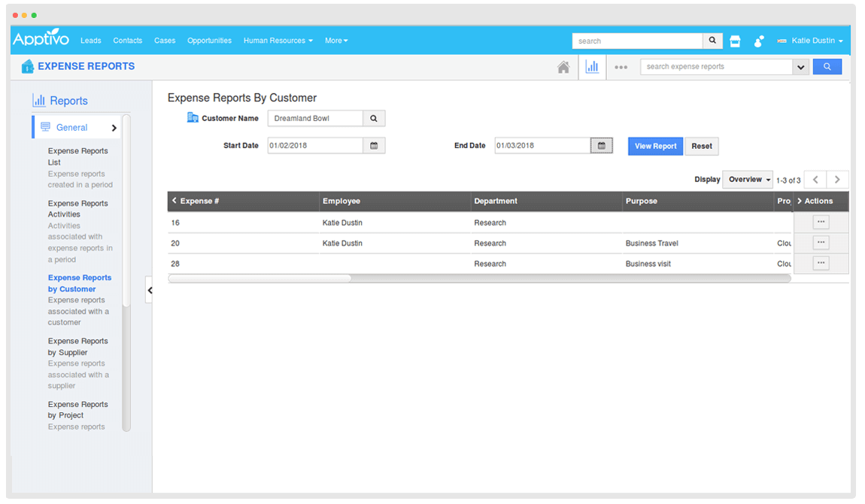Click the Reset button
Image resolution: width=865 pixels, height=504 pixels.
[x=702, y=146]
